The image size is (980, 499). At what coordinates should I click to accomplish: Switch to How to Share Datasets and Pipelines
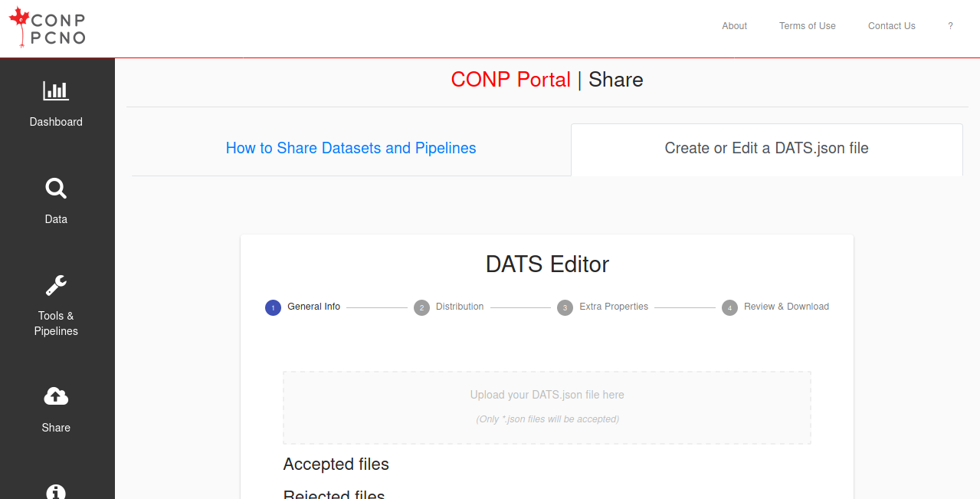[350, 148]
